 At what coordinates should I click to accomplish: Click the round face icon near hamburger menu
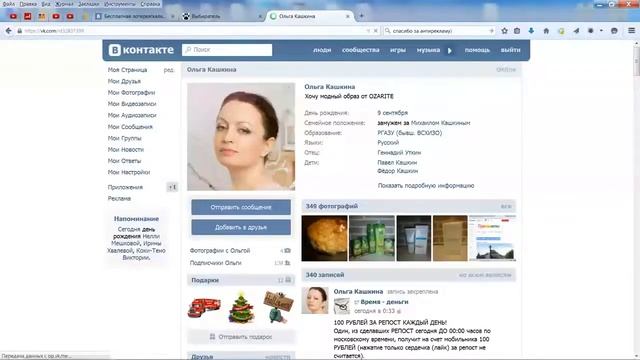click(614, 31)
